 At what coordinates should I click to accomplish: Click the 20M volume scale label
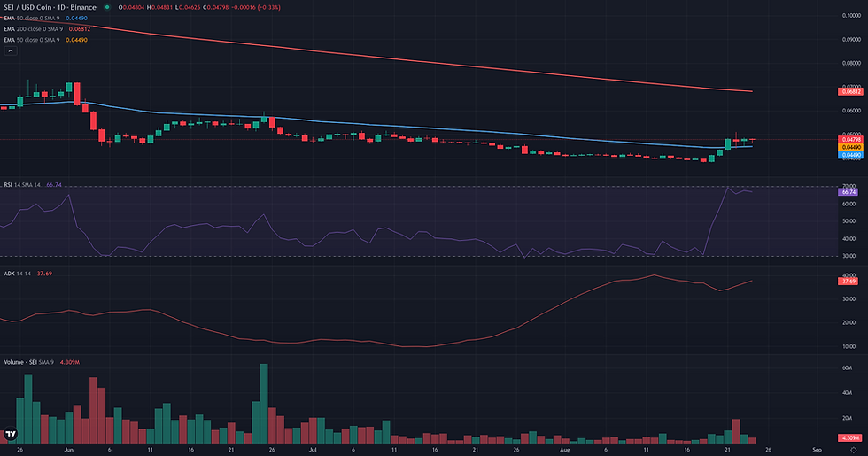point(847,418)
